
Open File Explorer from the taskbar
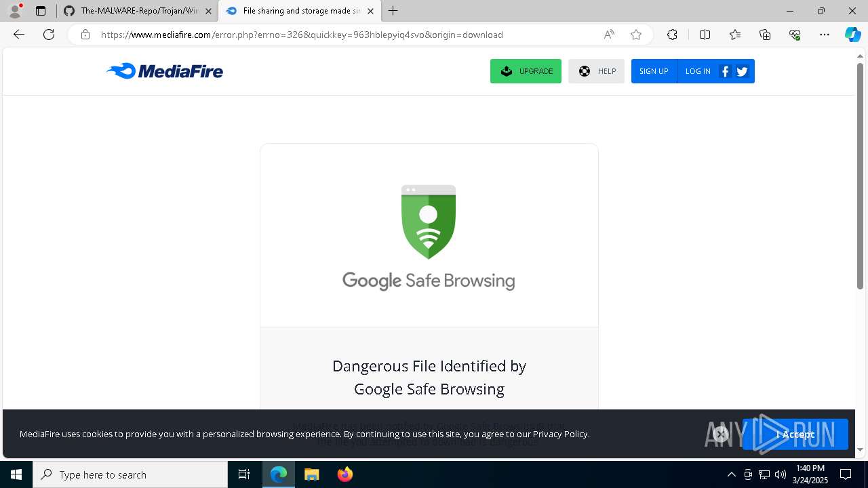tap(312, 474)
